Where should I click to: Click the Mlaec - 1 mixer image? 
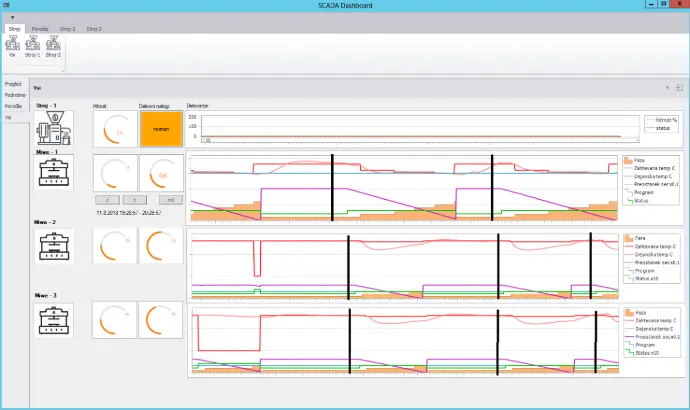coord(55,173)
